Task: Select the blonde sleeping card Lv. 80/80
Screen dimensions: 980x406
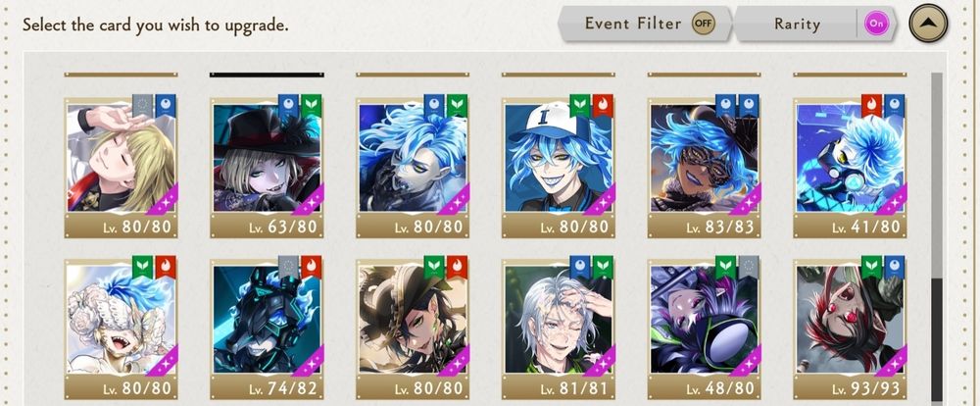Action: (121, 167)
